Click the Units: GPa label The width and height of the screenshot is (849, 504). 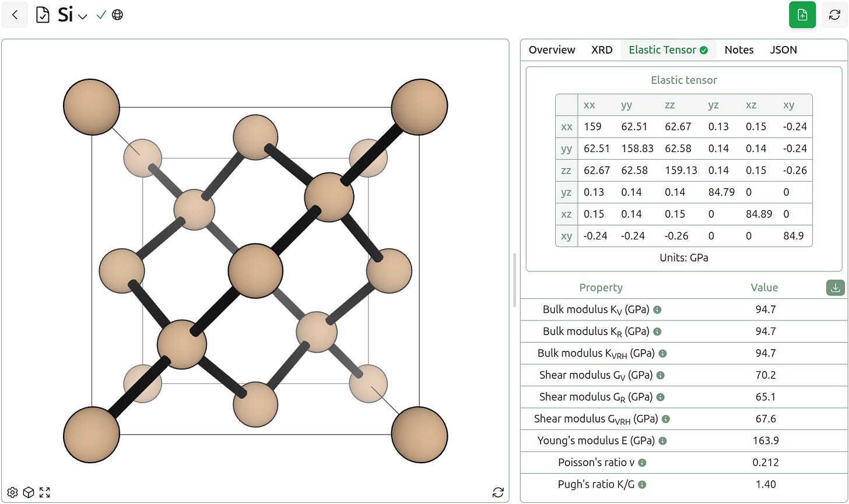[684, 258]
